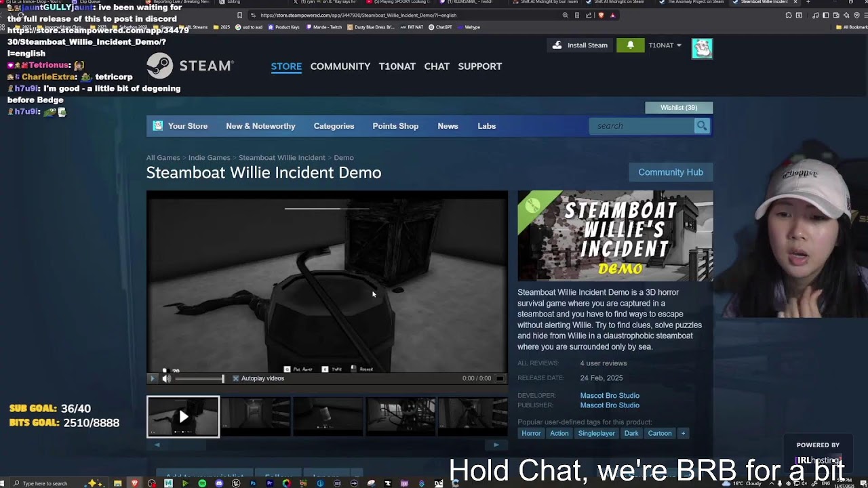Viewport: 868px width, 488px height.
Task: Open Premiere Pro from the taskbar
Action: [x=270, y=483]
